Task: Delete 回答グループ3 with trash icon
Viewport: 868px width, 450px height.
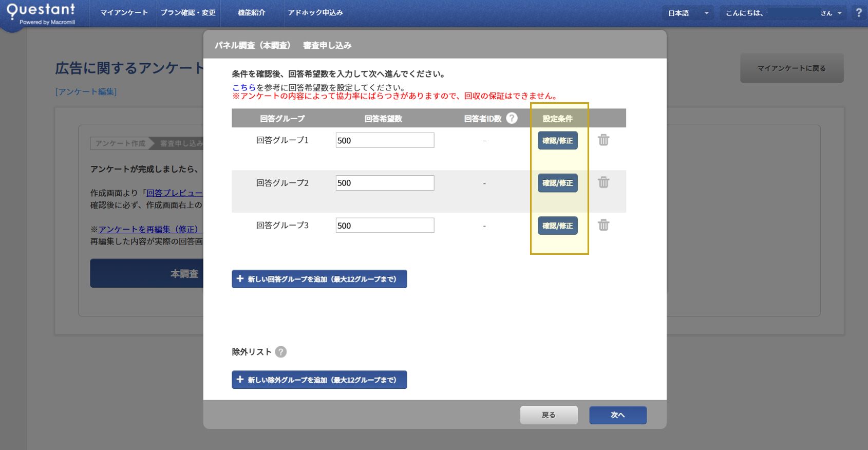Action: pyautogui.click(x=603, y=225)
